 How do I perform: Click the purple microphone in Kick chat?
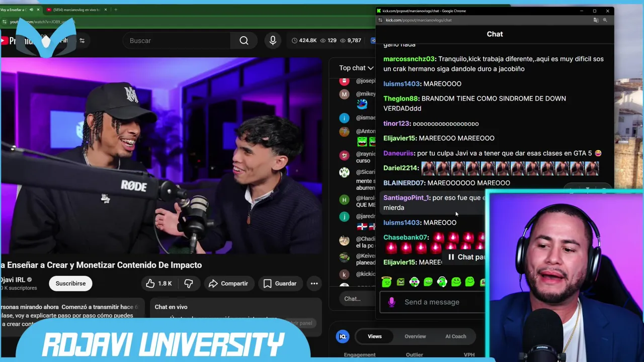coord(391,302)
